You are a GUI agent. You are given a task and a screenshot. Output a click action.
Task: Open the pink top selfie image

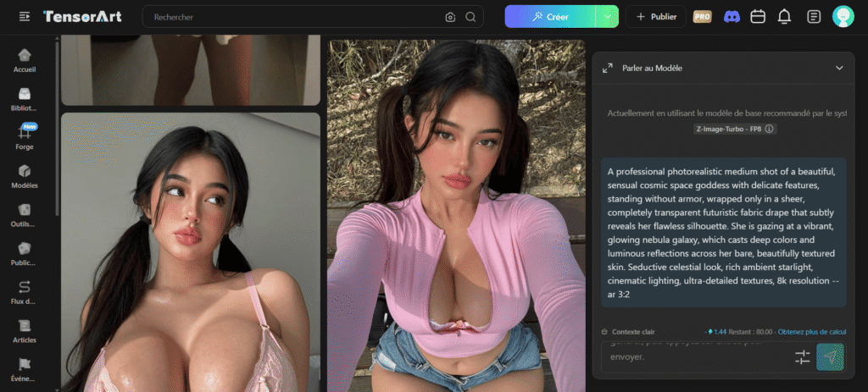pos(456,216)
